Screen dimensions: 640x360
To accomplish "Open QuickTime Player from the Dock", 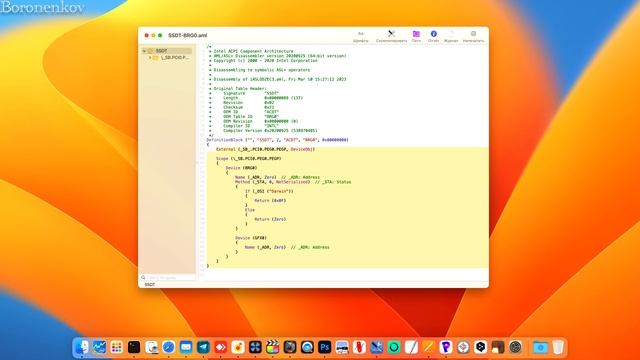I will (x=307, y=347).
